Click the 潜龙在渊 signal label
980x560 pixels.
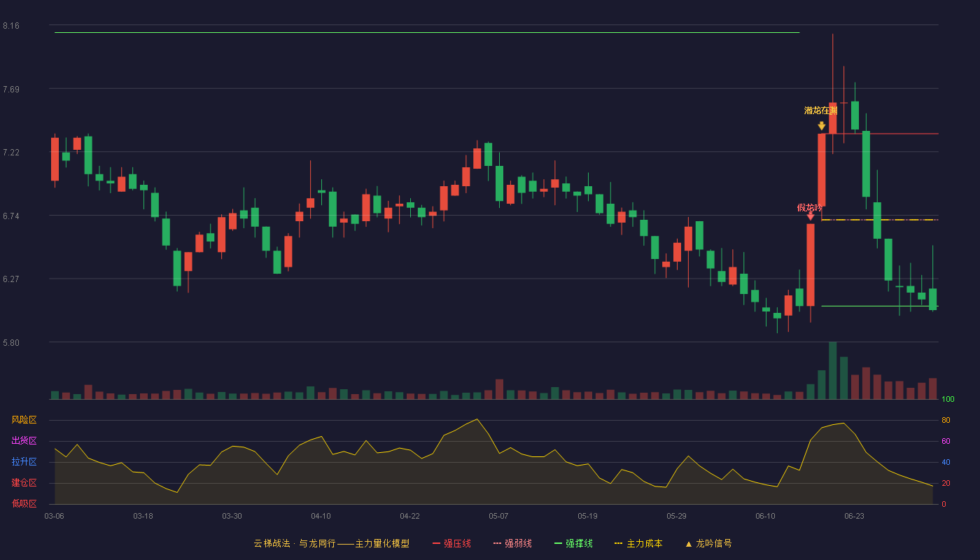821,111
